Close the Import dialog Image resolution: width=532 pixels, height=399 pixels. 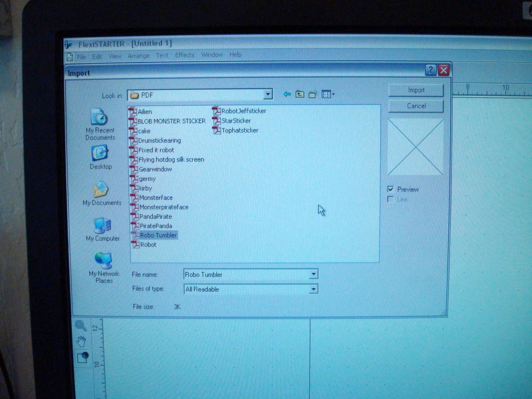click(444, 70)
